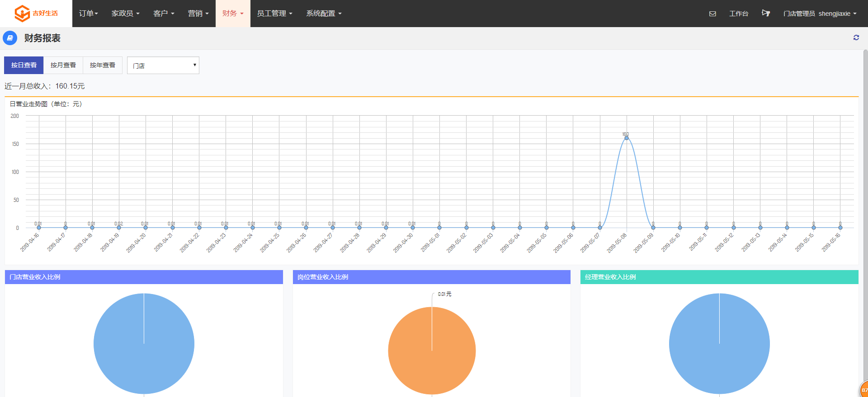Screen dimensions: 868x397
Task: Switch to 按日查看 view
Action: [x=24, y=65]
